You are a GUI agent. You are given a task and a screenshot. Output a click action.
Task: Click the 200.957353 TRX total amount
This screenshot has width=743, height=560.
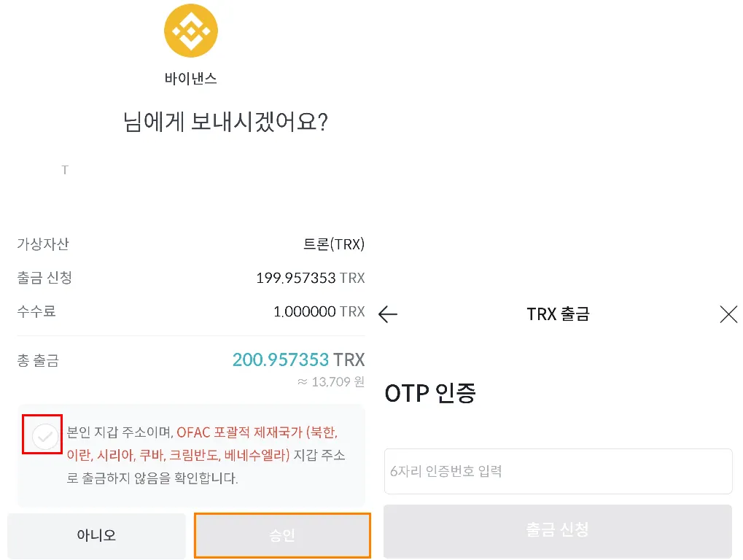(298, 359)
